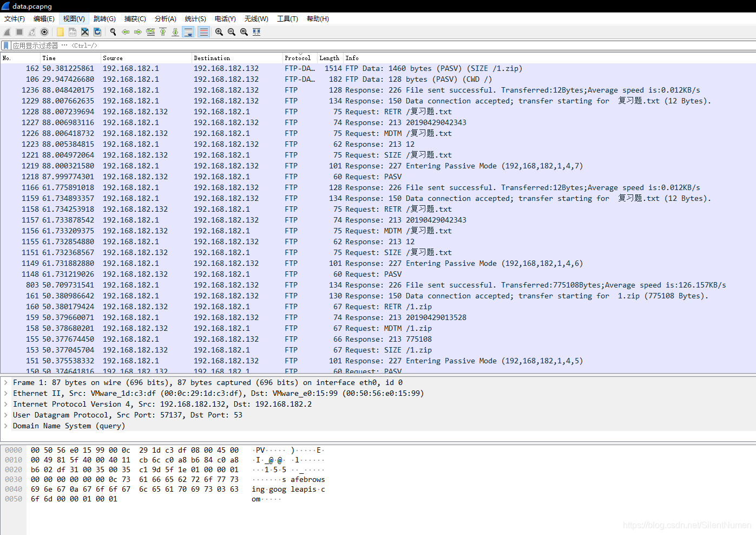Screen dimensions: 756x535
Task: Sort packets by the Time column
Action: tap(71, 58)
